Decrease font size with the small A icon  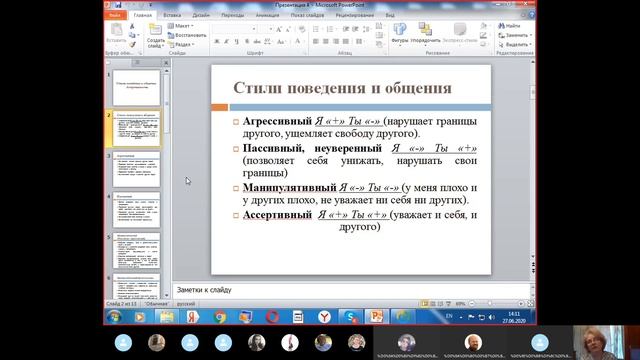[x=288, y=29]
